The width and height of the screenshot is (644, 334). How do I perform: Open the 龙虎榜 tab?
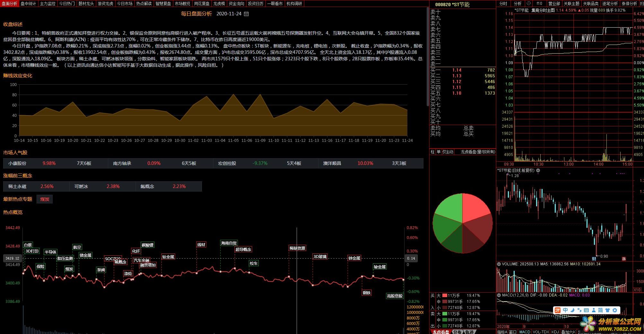click(219, 4)
